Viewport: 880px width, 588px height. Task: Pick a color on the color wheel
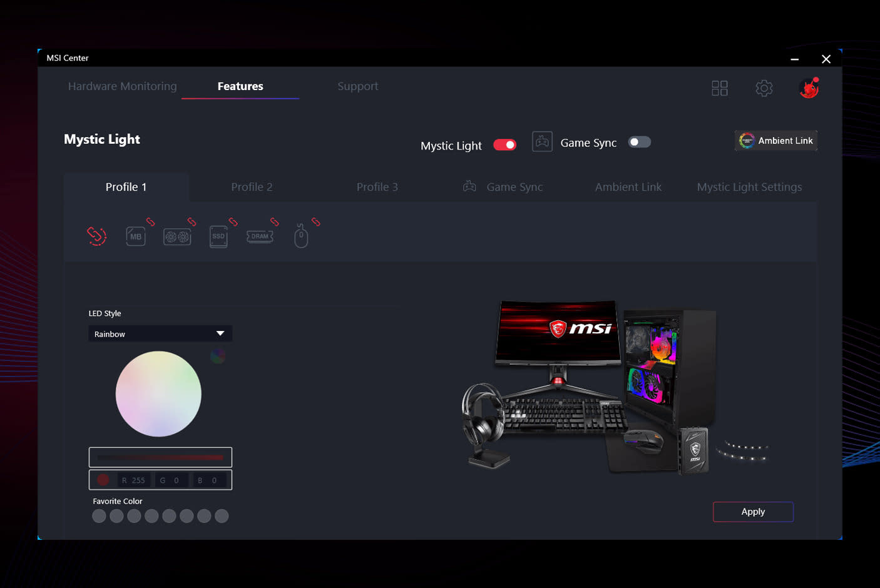158,393
